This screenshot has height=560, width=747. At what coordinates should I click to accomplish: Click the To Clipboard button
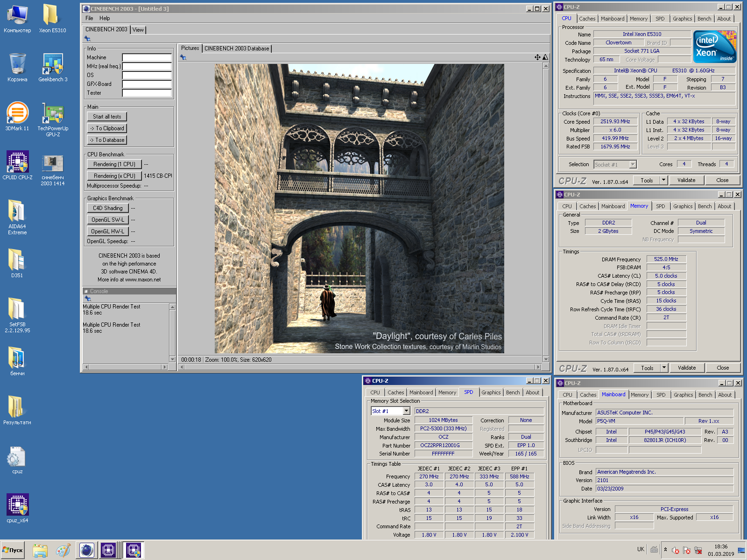107,128
